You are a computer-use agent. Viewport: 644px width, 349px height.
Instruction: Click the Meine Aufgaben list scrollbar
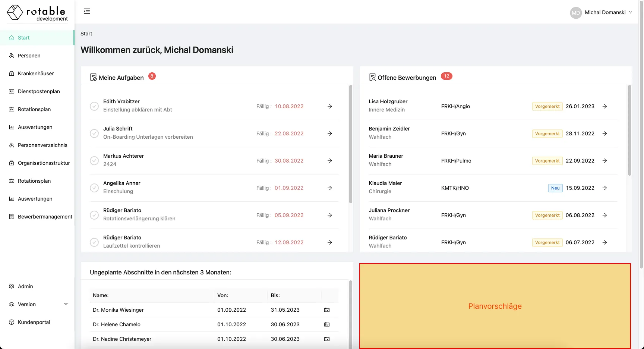point(350,145)
